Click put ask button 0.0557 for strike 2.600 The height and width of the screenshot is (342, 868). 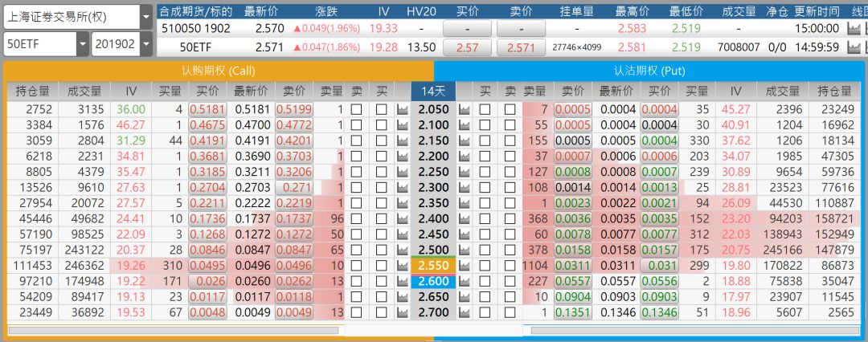tap(573, 281)
